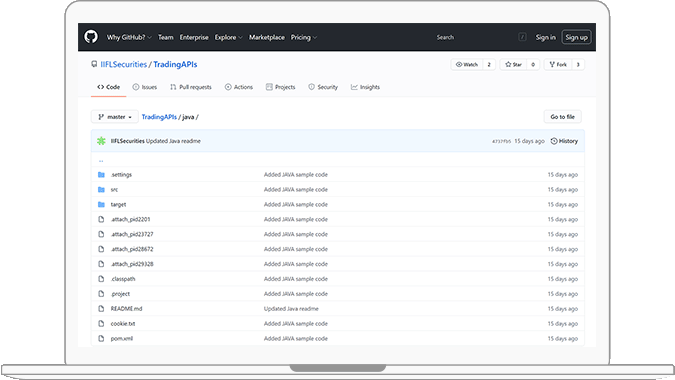Click the .settings folder icon

[101, 175]
